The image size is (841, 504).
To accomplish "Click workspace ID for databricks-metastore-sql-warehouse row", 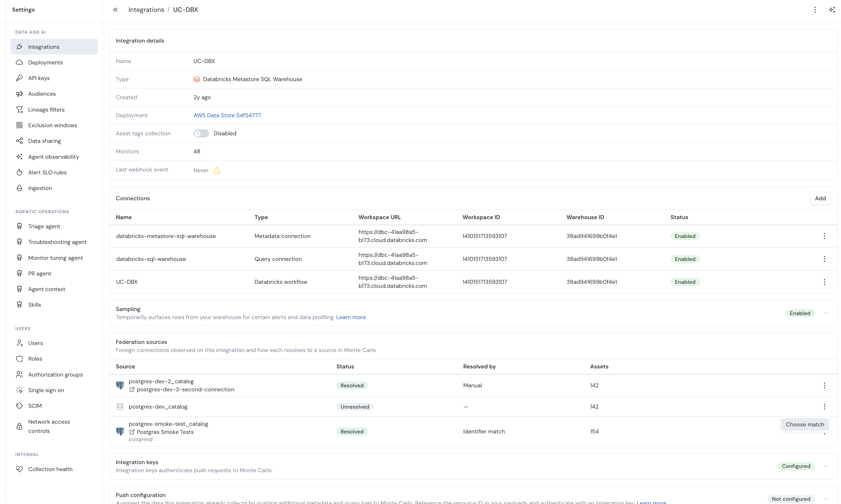I will click(x=485, y=236).
